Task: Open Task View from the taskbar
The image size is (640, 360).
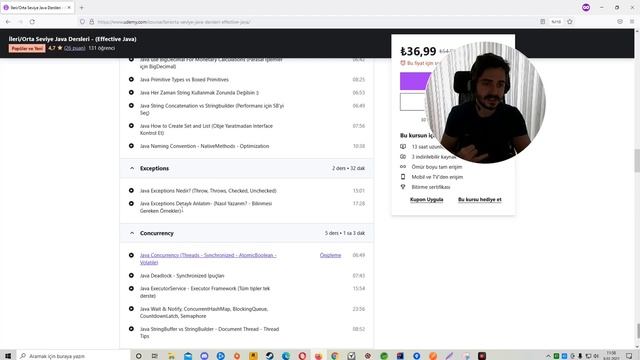Action: pyautogui.click(x=155, y=356)
